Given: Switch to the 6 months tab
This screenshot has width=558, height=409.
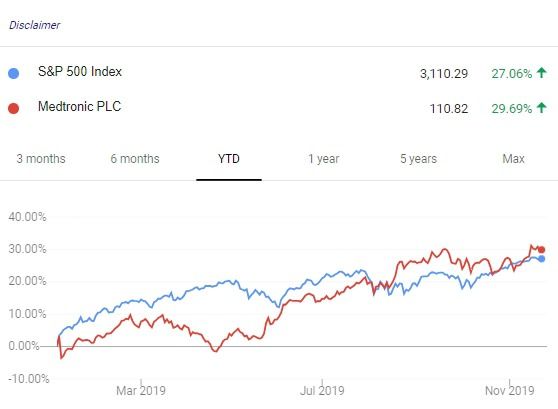Looking at the screenshot, I should coord(135,159).
